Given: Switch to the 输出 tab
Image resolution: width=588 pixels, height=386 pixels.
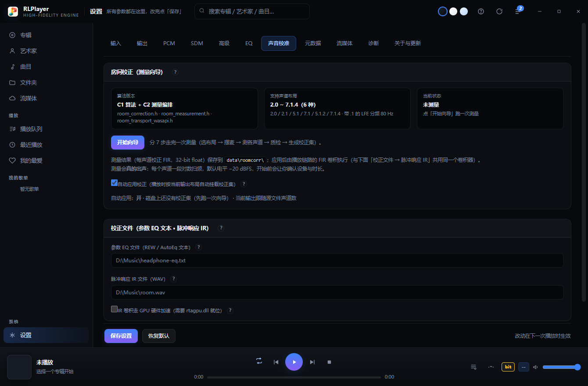Looking at the screenshot, I should [x=142, y=43].
